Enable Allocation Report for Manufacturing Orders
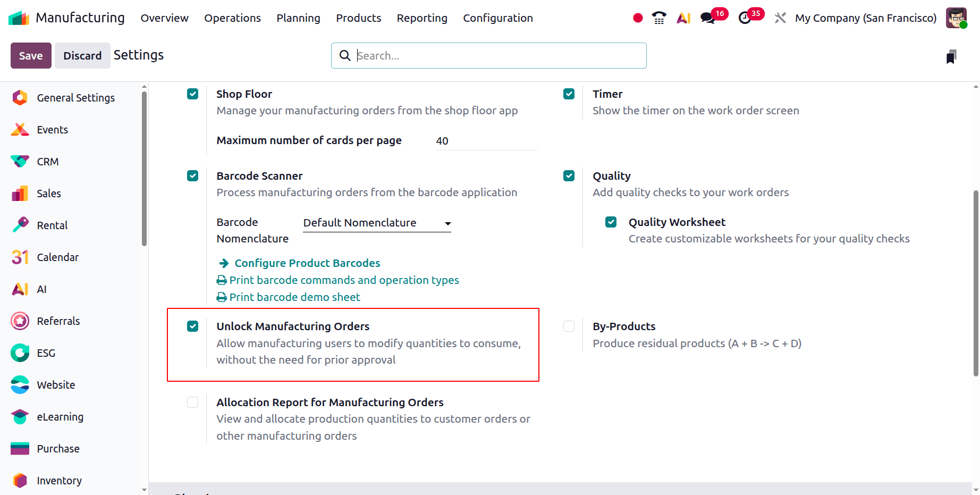This screenshot has height=495, width=980. point(193,402)
